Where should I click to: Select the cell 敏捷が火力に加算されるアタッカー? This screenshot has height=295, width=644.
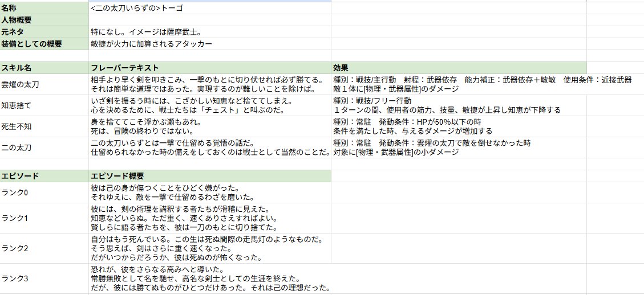[210, 44]
